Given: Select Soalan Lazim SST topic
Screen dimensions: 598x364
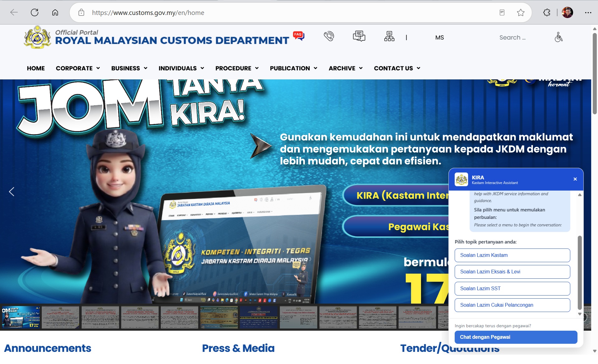Looking at the screenshot, I should tap(512, 289).
